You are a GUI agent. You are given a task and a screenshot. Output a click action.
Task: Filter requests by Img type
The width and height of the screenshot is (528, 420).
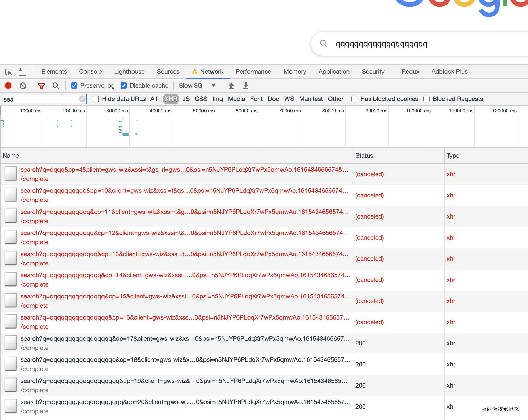[217, 99]
